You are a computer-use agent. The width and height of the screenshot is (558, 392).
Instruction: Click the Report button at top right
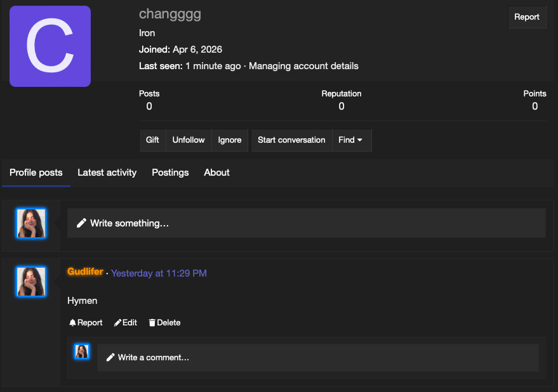click(527, 17)
